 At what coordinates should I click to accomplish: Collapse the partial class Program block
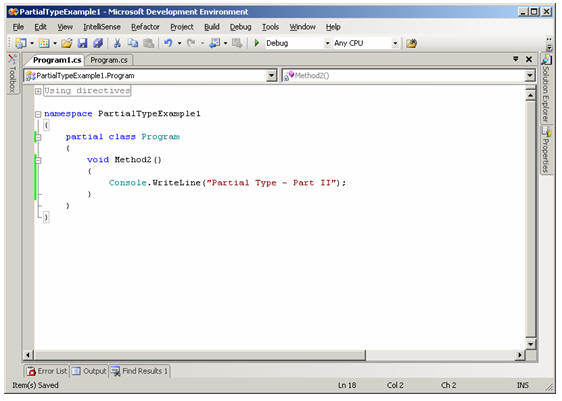pyautogui.click(x=38, y=137)
